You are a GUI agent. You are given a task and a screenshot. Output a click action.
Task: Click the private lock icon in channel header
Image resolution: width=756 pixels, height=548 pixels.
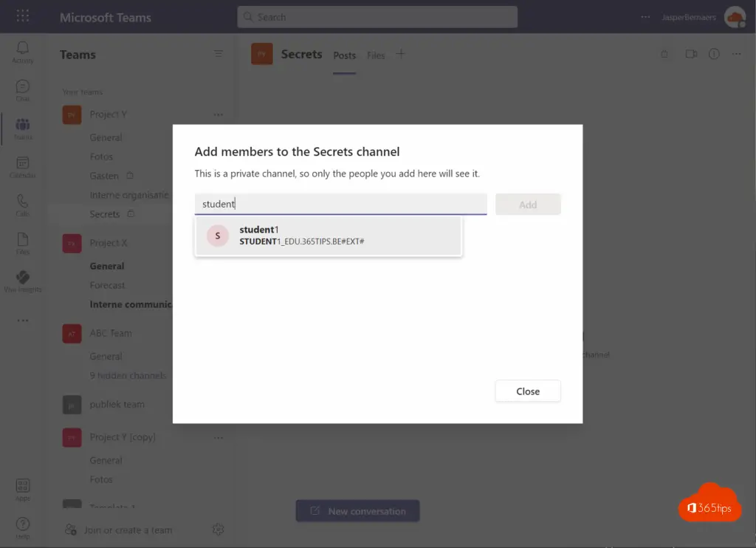pyautogui.click(x=664, y=54)
